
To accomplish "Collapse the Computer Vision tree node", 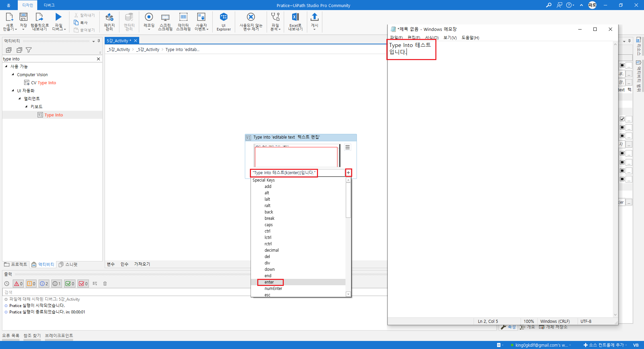I will tap(13, 74).
